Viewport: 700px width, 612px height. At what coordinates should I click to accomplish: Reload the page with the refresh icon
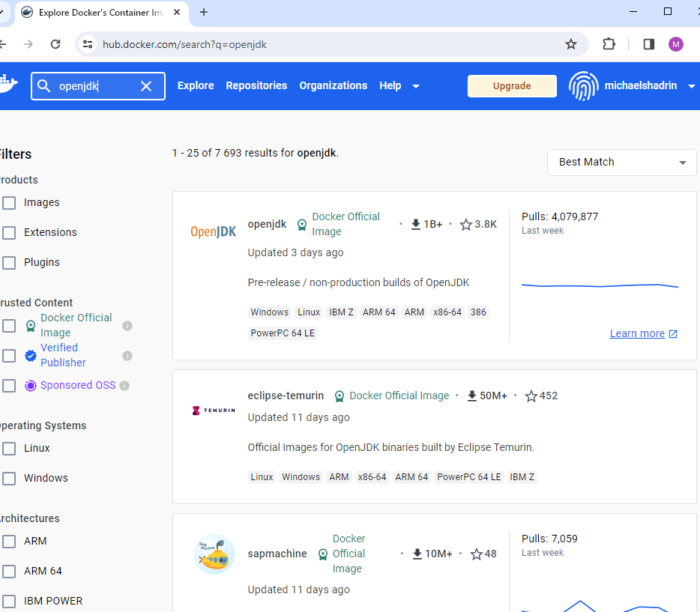[55, 44]
